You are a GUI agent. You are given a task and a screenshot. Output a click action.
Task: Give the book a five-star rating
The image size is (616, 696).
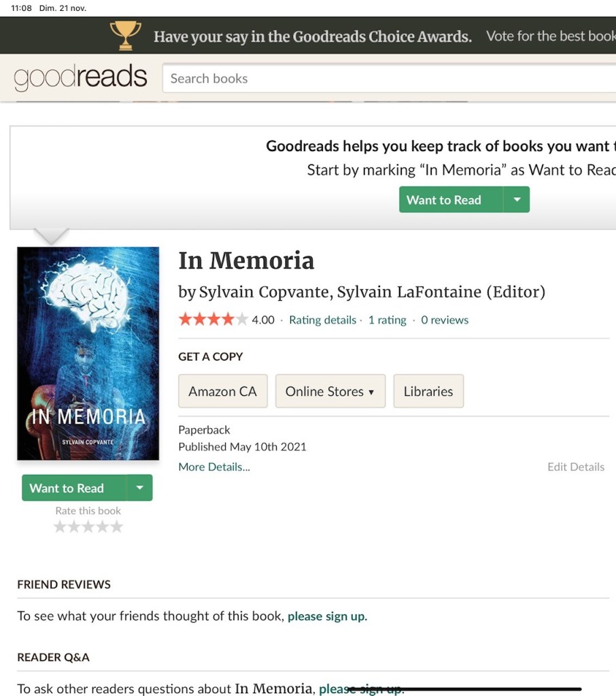117,527
